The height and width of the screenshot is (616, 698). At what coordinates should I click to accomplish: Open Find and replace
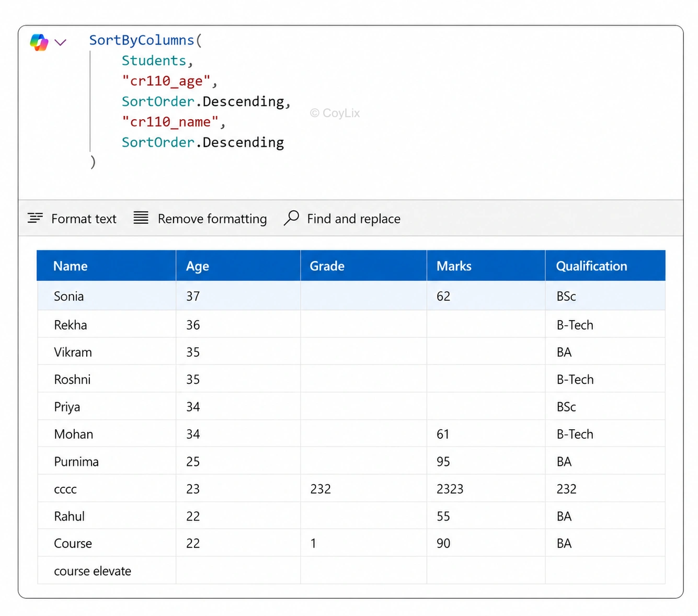pos(353,219)
